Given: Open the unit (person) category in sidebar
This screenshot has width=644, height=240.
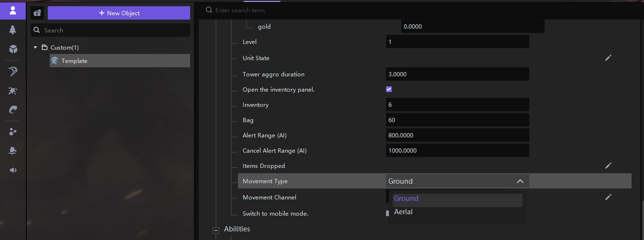Looking at the screenshot, I should (x=13, y=10).
